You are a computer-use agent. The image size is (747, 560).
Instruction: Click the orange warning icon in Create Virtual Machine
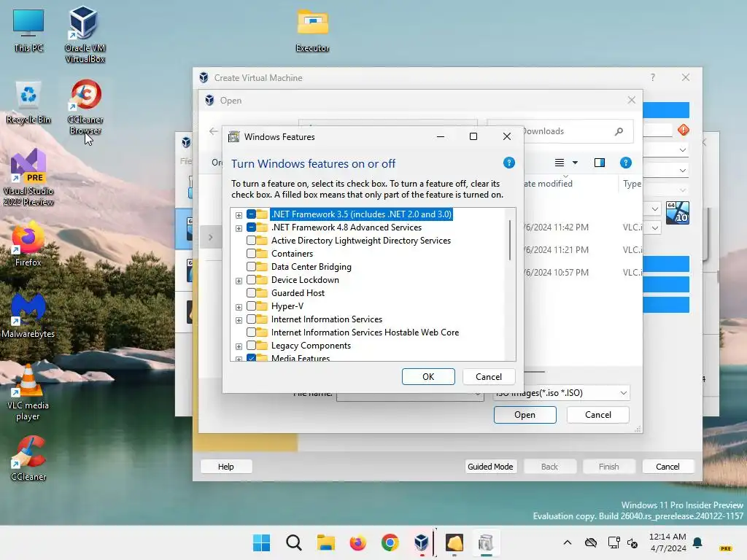[683, 130]
